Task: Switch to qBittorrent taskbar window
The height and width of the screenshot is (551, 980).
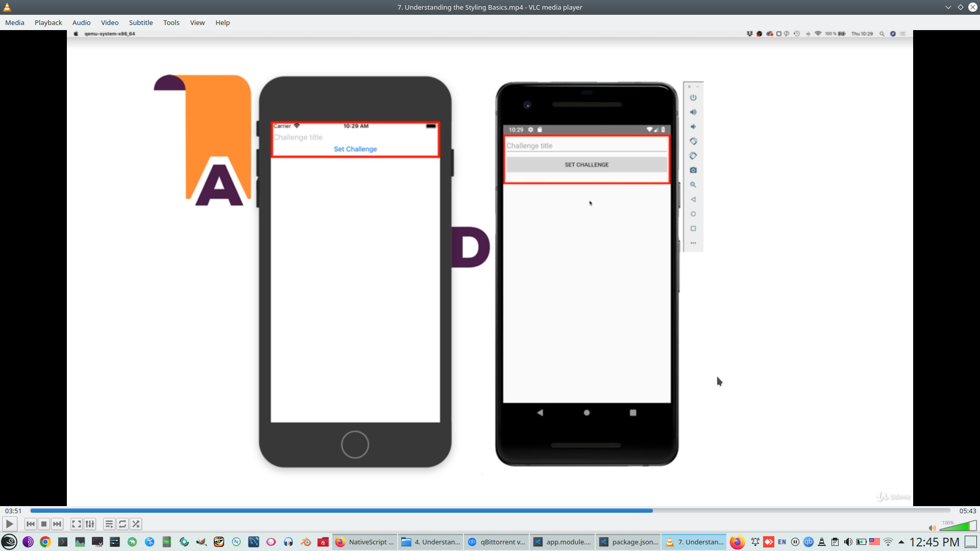Action: [x=497, y=542]
